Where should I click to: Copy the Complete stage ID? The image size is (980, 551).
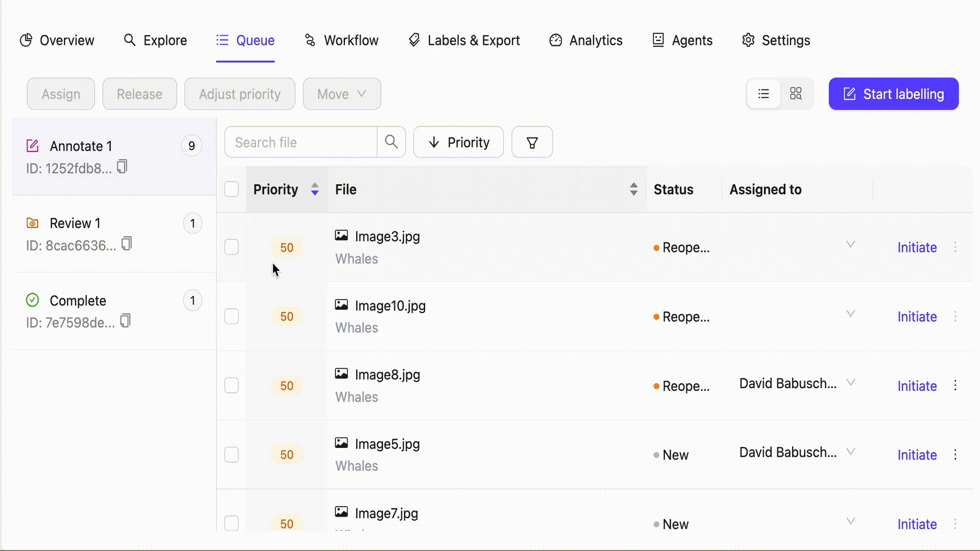pos(126,321)
